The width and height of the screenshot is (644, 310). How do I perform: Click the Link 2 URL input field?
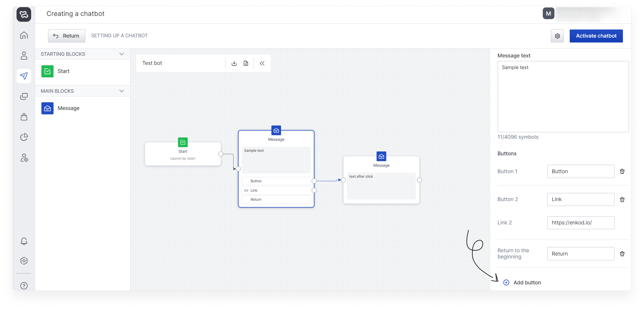pos(580,223)
